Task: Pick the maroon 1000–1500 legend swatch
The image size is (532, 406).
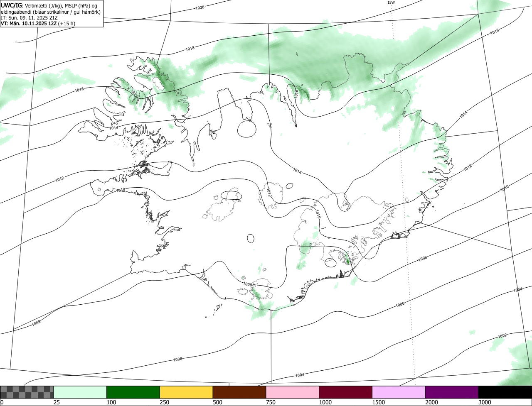Action: 346,392
